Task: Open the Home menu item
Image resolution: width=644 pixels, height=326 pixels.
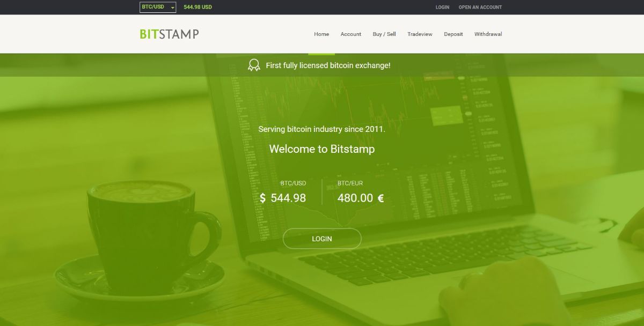Action: [x=321, y=34]
